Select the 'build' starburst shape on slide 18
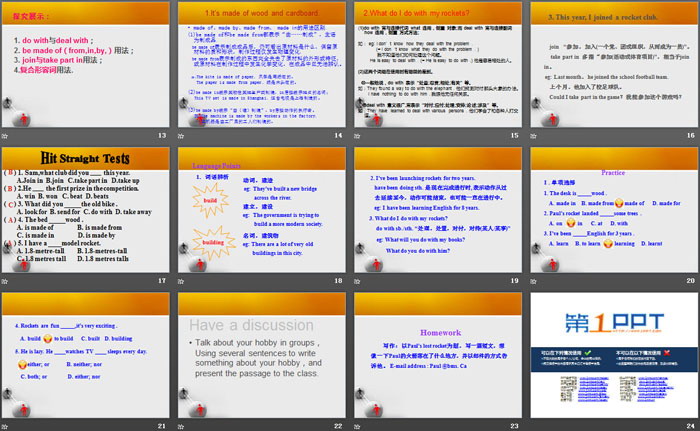 point(209,200)
